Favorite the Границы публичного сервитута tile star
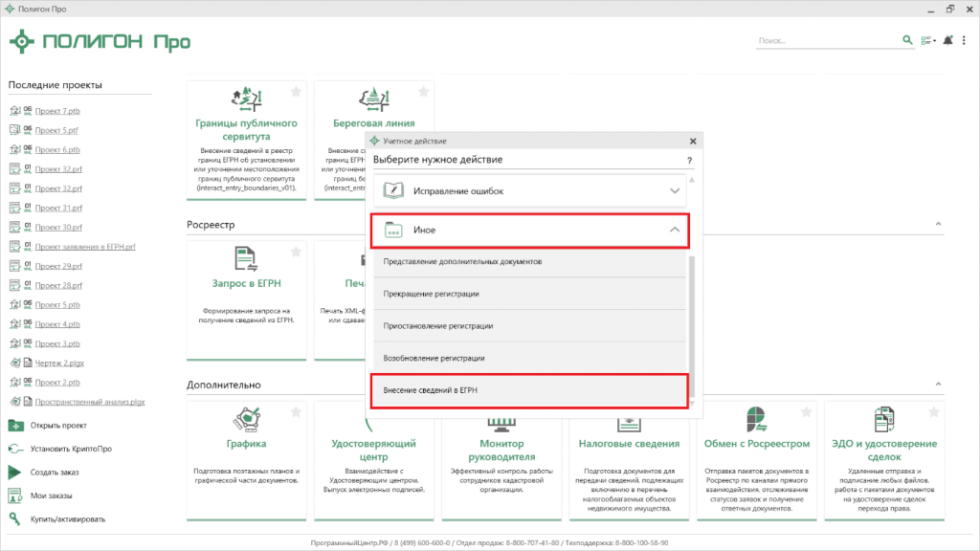 296,92
